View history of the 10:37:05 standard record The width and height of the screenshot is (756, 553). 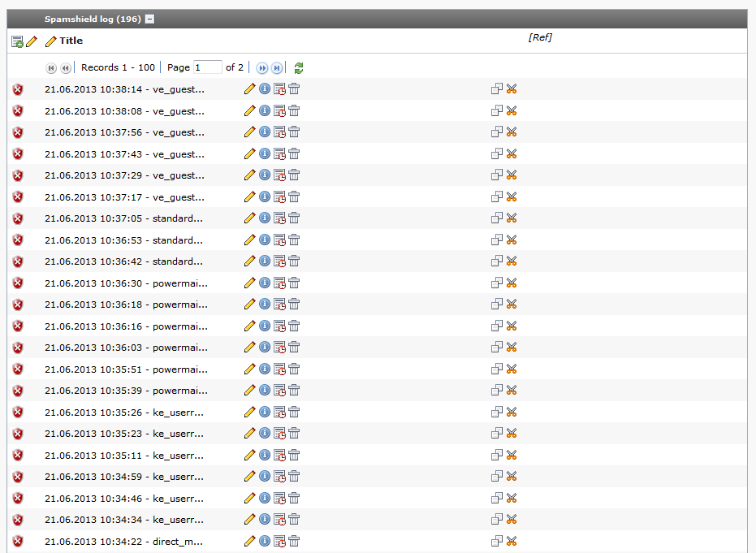click(279, 218)
